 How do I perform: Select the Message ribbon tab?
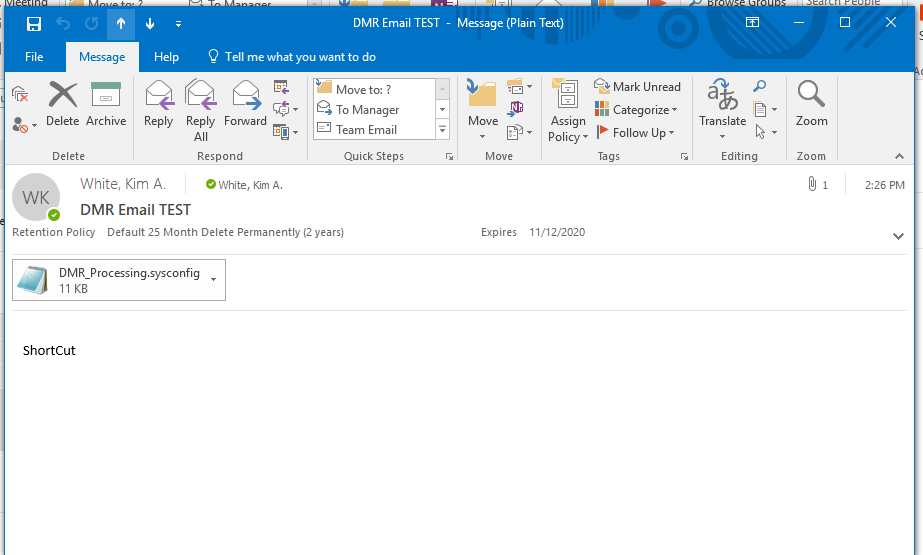point(102,57)
